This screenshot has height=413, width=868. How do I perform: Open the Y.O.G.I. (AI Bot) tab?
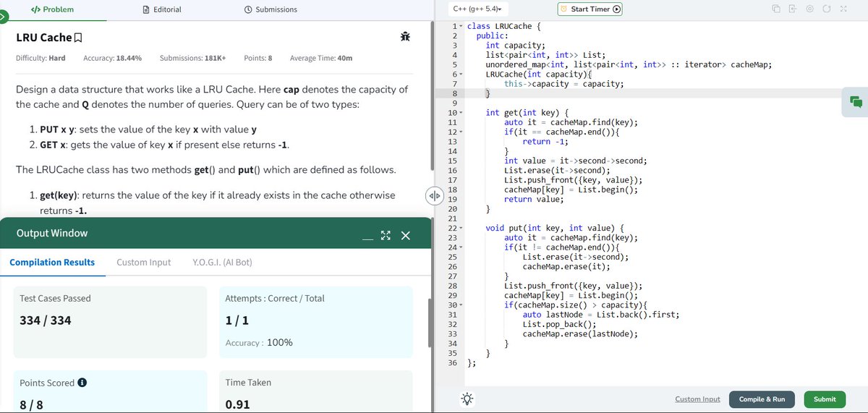(223, 262)
